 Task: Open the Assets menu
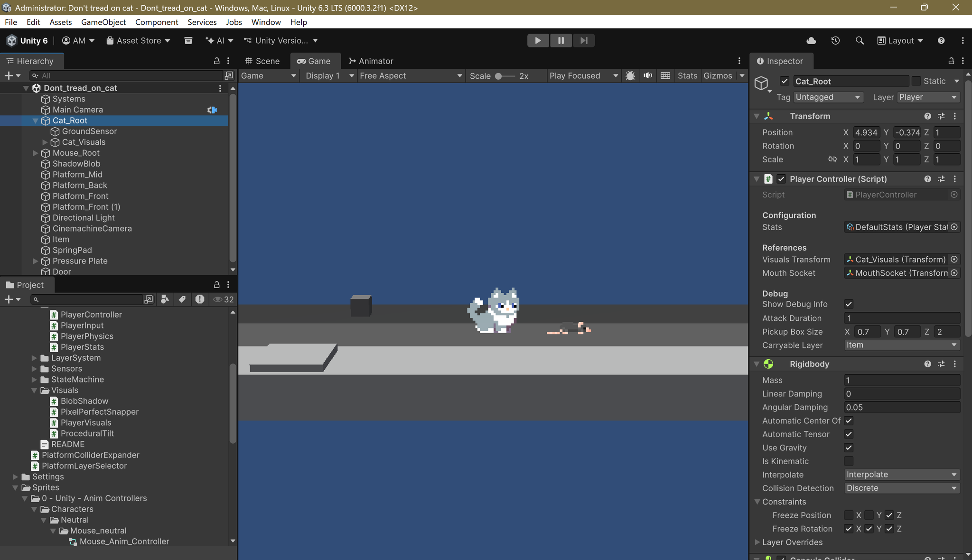pos(61,22)
